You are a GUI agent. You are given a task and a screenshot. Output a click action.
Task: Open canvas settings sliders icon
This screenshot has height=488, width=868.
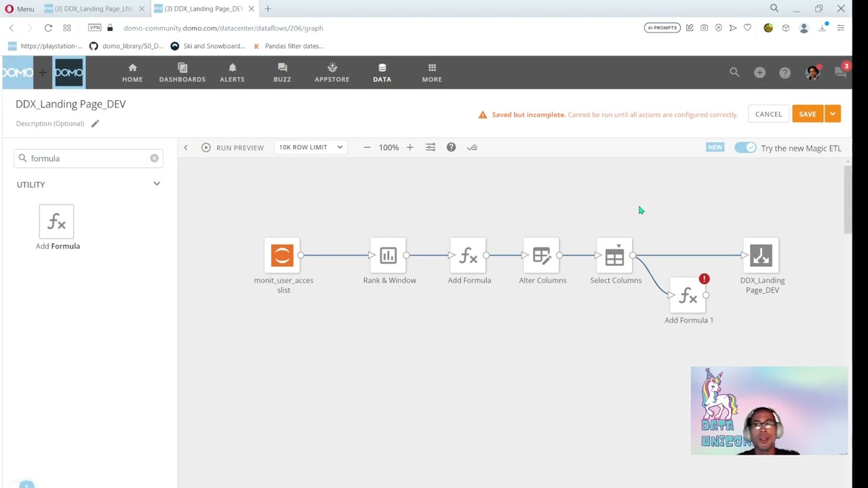[x=431, y=147]
